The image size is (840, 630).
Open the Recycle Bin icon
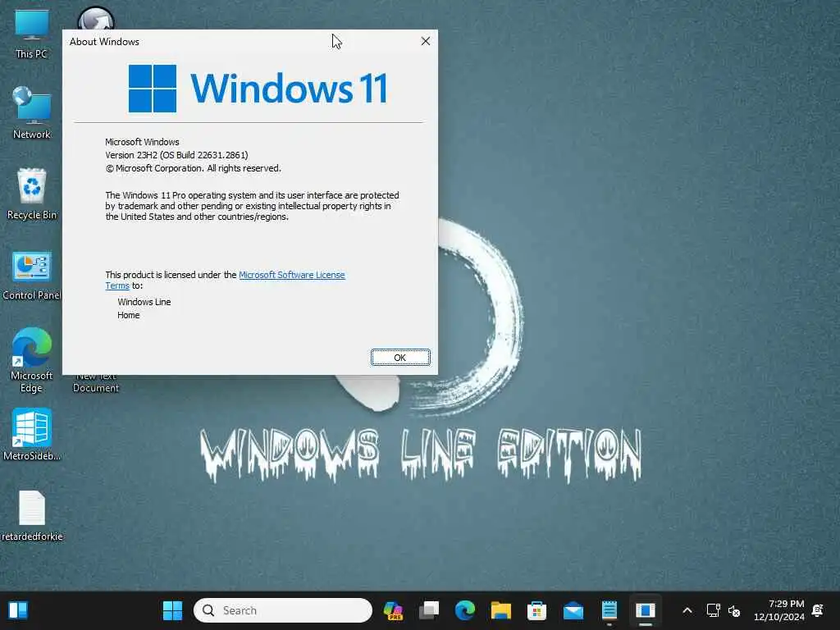31,194
